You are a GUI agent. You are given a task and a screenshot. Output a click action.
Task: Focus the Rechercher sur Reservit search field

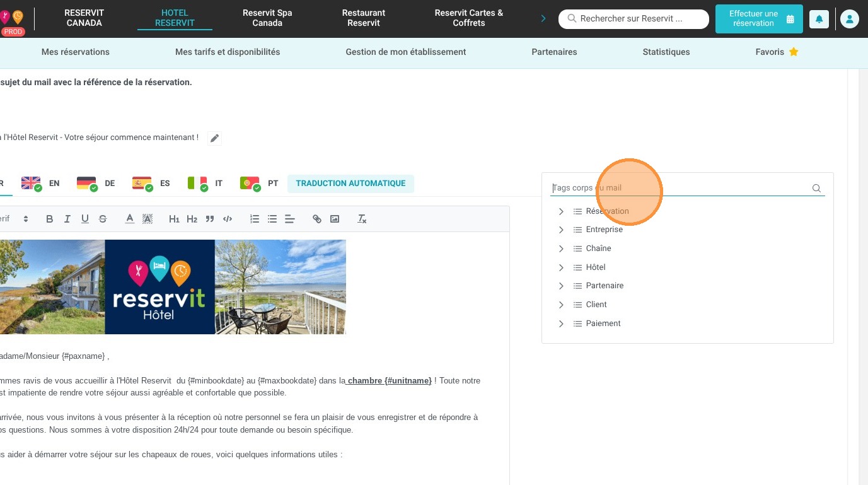(634, 19)
